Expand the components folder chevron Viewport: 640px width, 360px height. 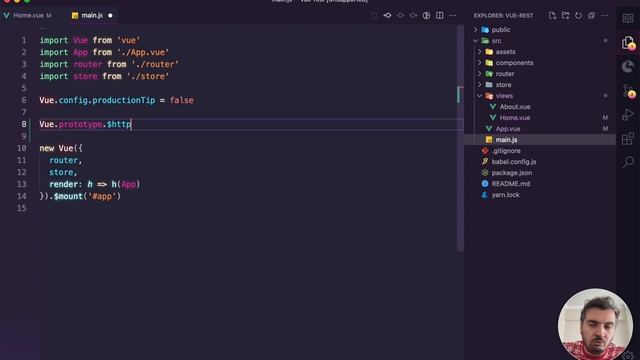(480, 63)
